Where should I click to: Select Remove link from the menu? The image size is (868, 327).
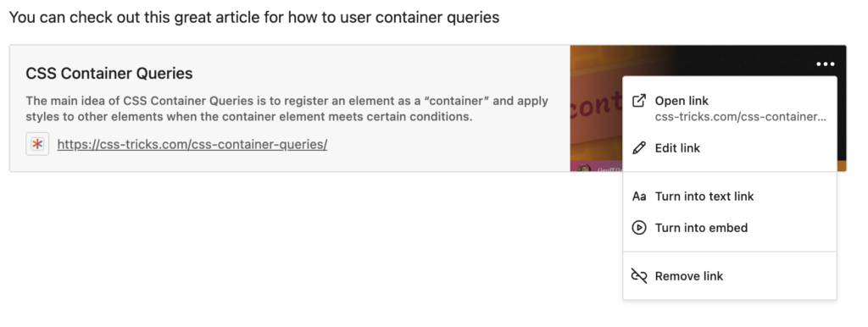(730, 276)
